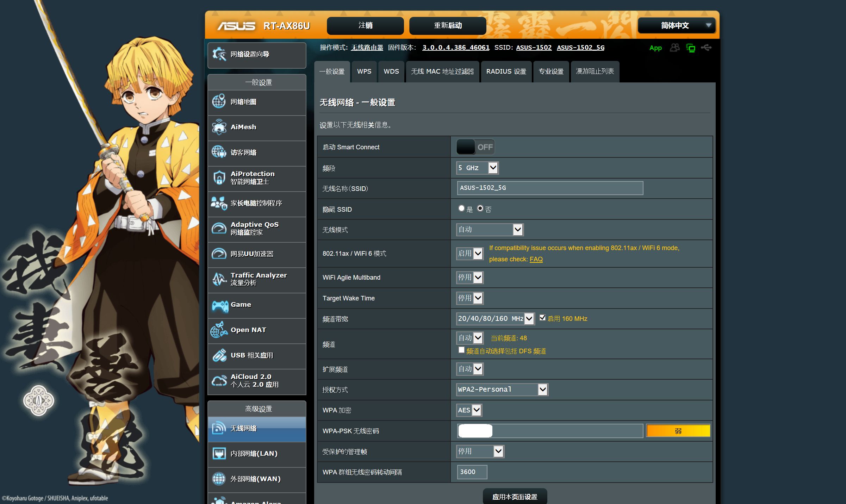Open AiProtection shield icon
Viewport: 846px width, 504px height.
219,178
